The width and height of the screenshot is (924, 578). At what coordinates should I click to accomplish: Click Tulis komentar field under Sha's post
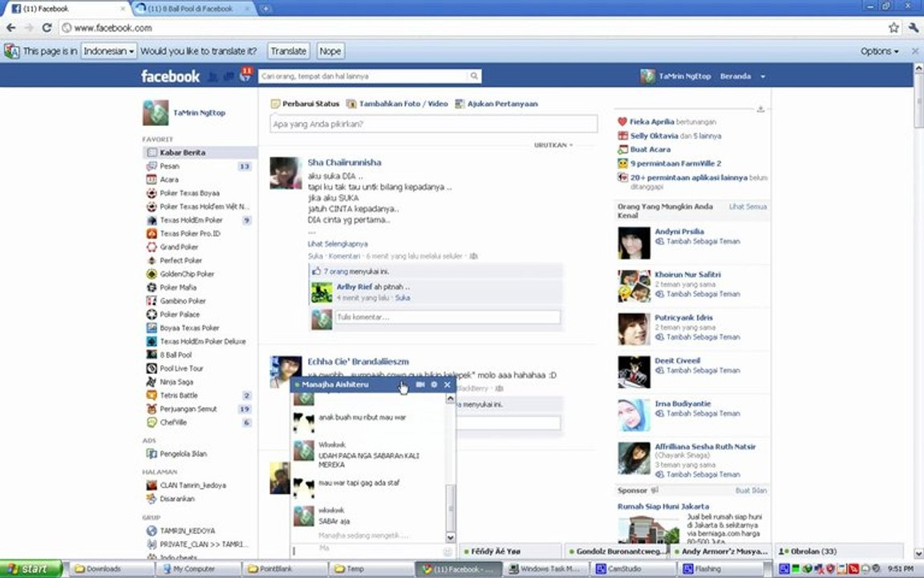[x=448, y=317]
